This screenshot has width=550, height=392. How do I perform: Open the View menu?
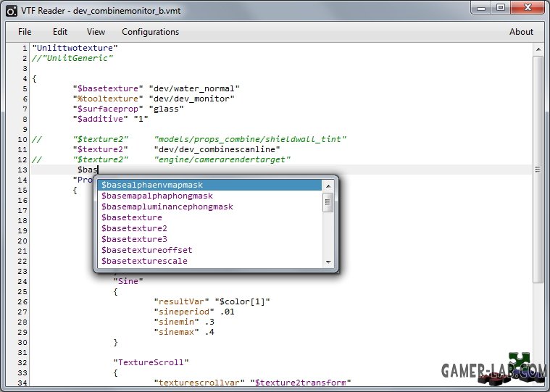tap(96, 32)
